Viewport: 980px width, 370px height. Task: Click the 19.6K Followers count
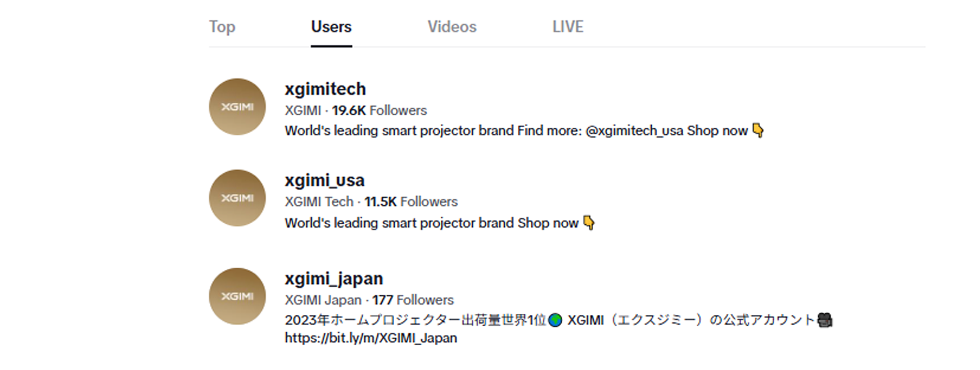pos(379,110)
